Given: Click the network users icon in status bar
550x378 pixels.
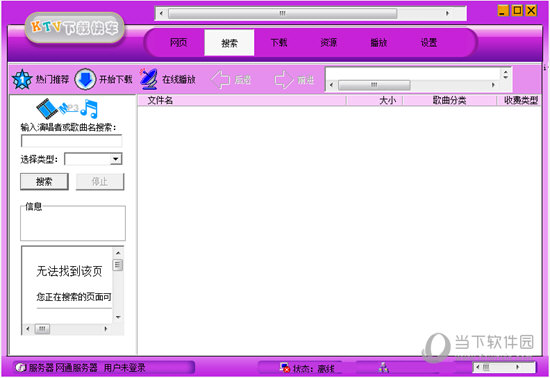Looking at the screenshot, I should (x=384, y=367).
